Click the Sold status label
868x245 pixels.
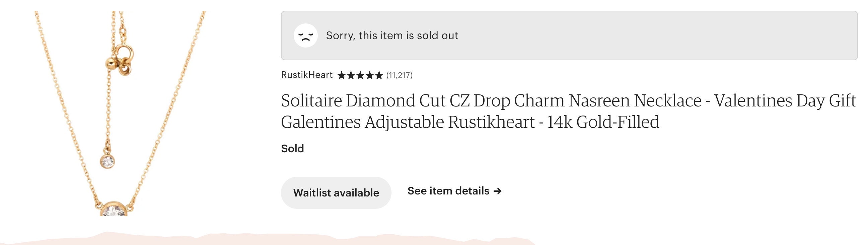292,149
